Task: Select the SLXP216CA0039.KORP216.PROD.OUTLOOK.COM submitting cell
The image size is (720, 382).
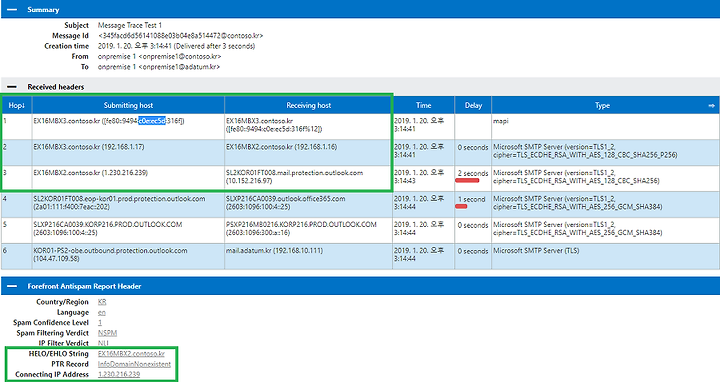Action: tap(128, 230)
